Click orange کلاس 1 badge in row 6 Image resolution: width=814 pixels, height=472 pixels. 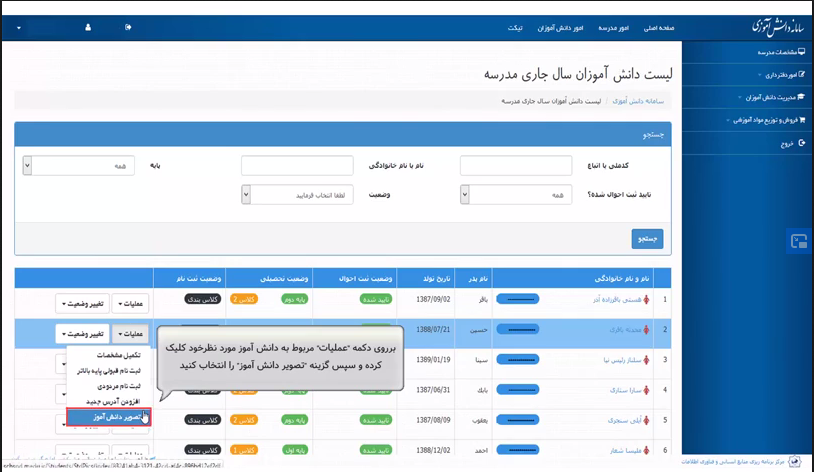[244, 450]
